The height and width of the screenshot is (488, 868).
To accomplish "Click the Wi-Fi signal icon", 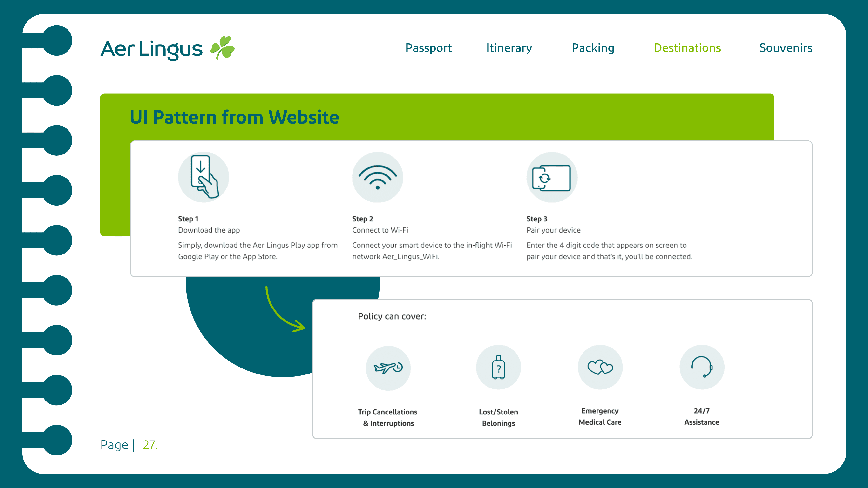I will (377, 177).
